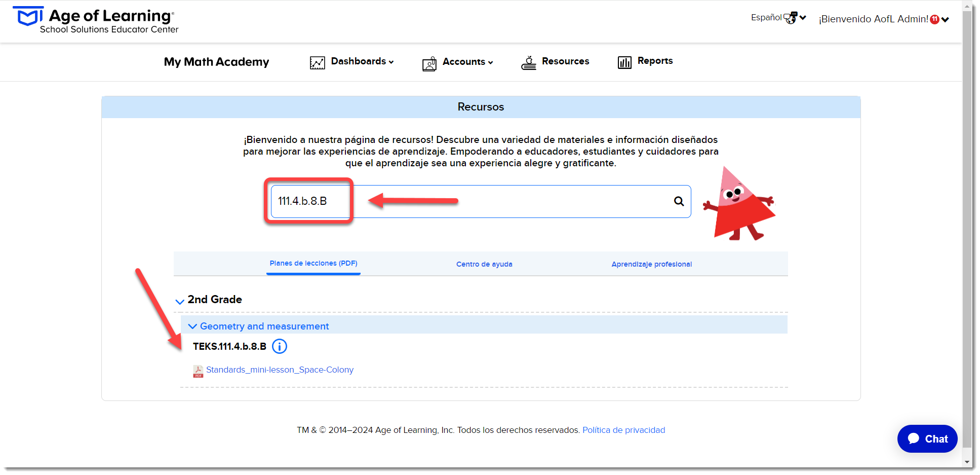
Task: Open Política de privacidad link
Action: 623,430
